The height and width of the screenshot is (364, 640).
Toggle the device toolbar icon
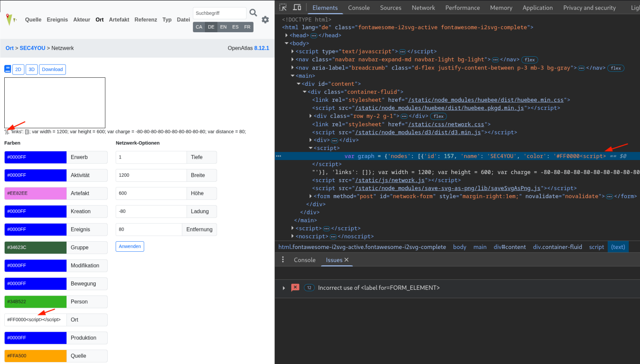point(297,7)
